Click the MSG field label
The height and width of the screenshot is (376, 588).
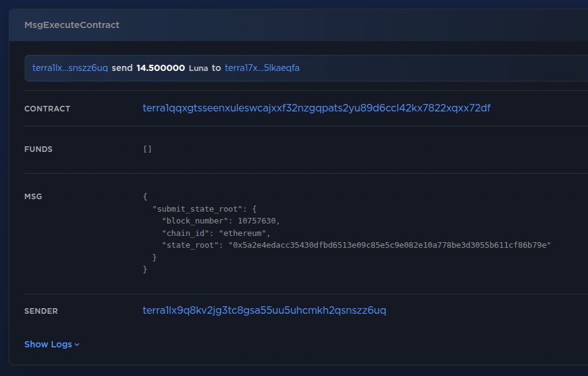click(x=33, y=197)
